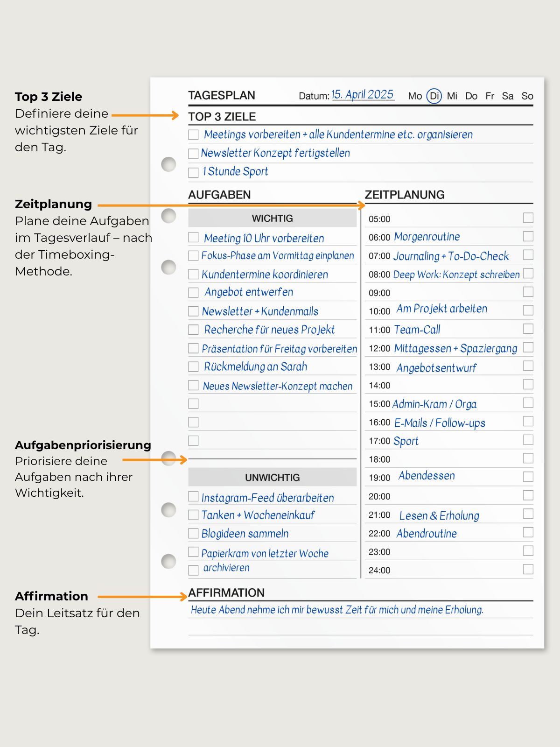Select the circled 'Di' weekday
This screenshot has width=560, height=747.
(x=434, y=96)
